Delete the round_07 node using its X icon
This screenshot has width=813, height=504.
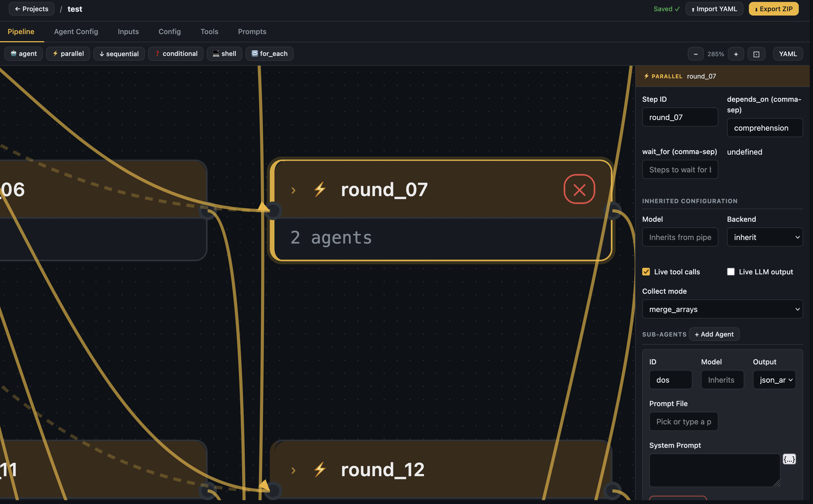pos(579,189)
